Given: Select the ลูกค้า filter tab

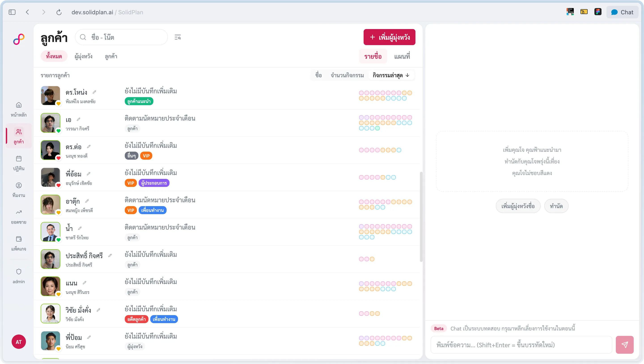Looking at the screenshot, I should coord(111,56).
